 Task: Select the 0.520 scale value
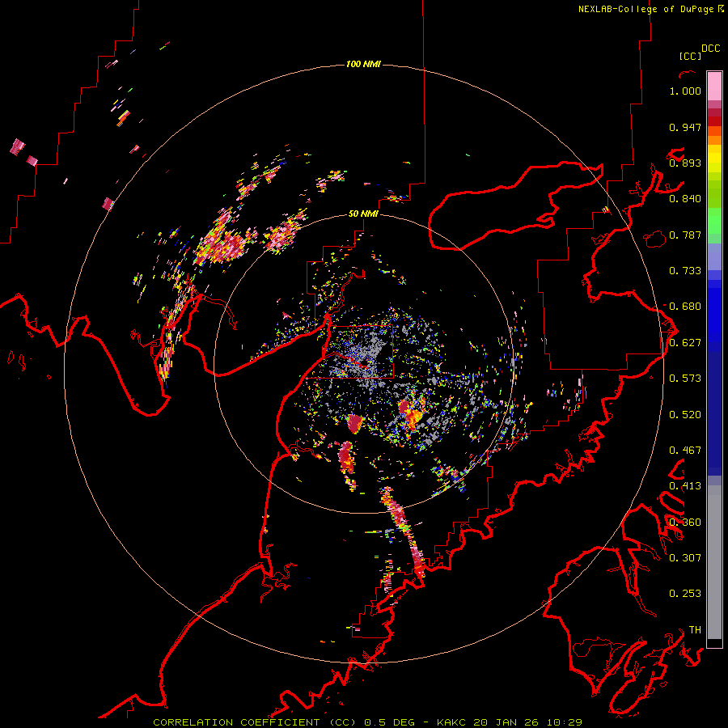pos(685,415)
